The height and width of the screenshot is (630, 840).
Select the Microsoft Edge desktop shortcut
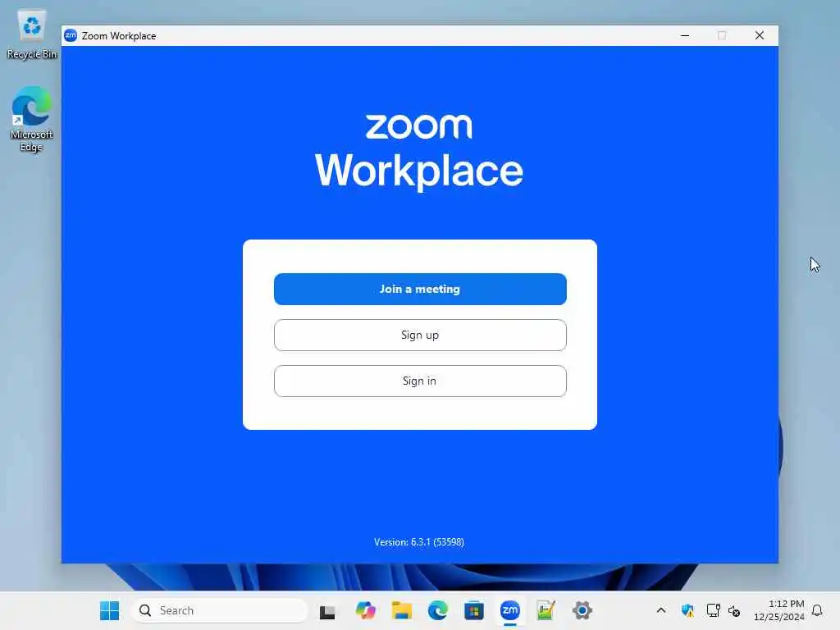(x=32, y=119)
